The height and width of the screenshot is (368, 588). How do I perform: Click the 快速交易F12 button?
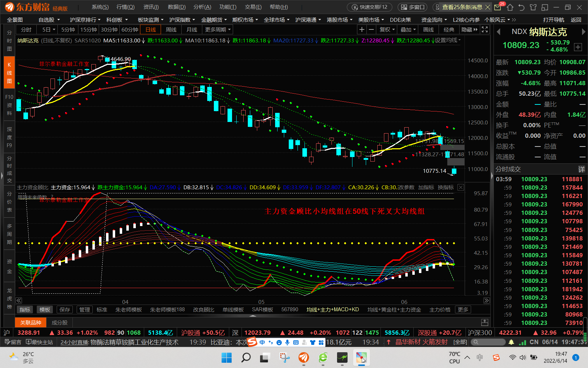point(370,7)
